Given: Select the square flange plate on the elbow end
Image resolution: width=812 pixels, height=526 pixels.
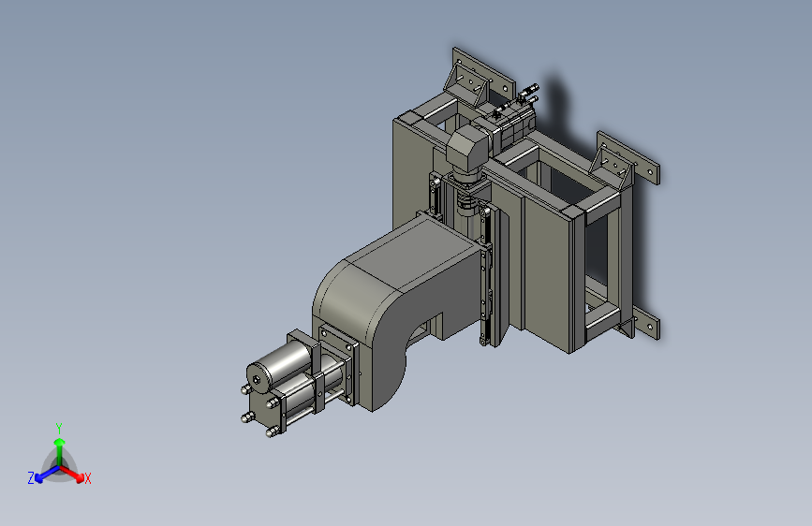Looking at the screenshot, I should click(338, 366).
